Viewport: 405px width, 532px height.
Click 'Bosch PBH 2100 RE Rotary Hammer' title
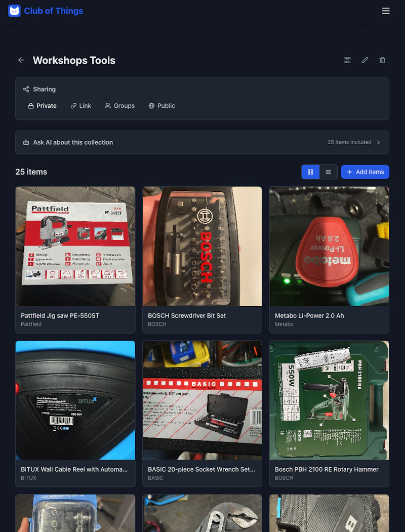click(x=327, y=470)
